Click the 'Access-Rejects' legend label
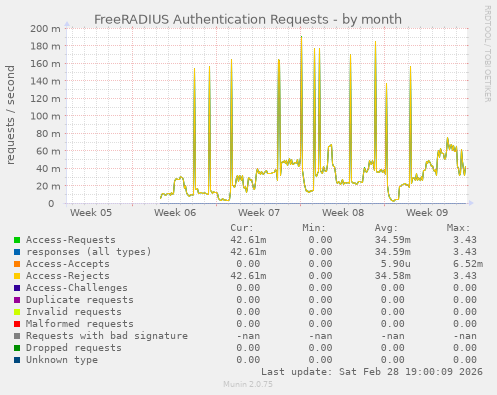497x395 pixels. (x=68, y=276)
